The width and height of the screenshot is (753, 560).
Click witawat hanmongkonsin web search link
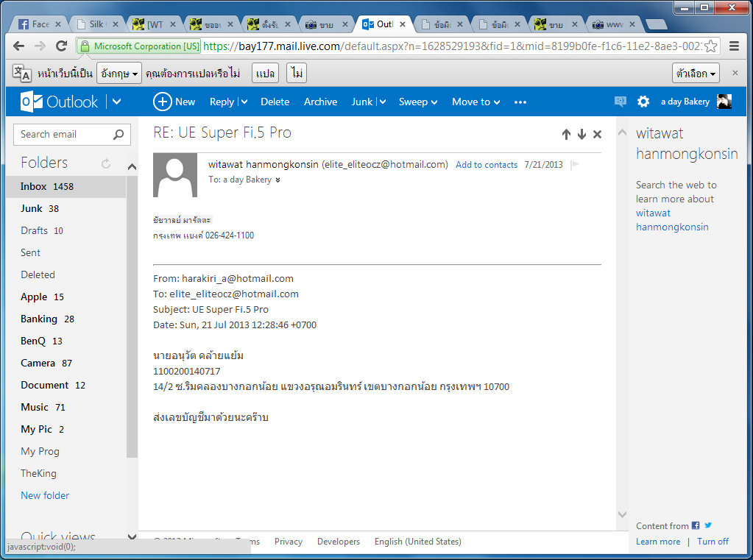pyautogui.click(x=672, y=220)
